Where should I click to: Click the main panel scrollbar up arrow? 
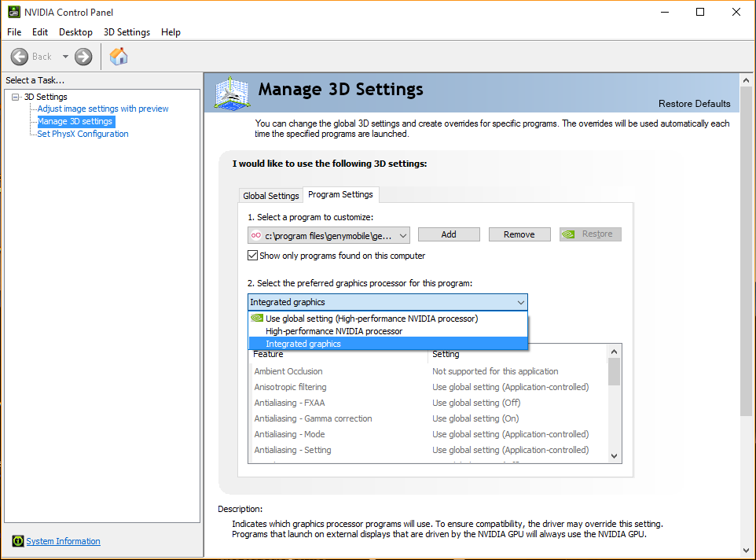click(746, 80)
